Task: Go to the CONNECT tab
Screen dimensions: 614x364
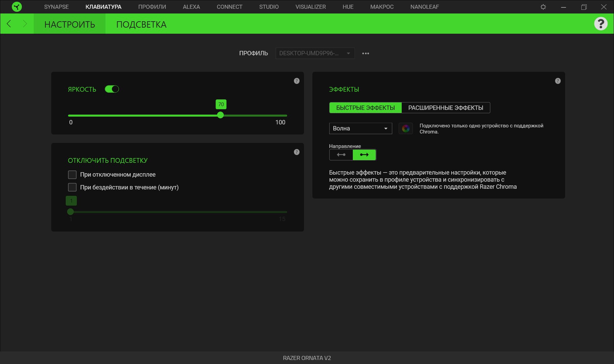Action: pos(229,7)
